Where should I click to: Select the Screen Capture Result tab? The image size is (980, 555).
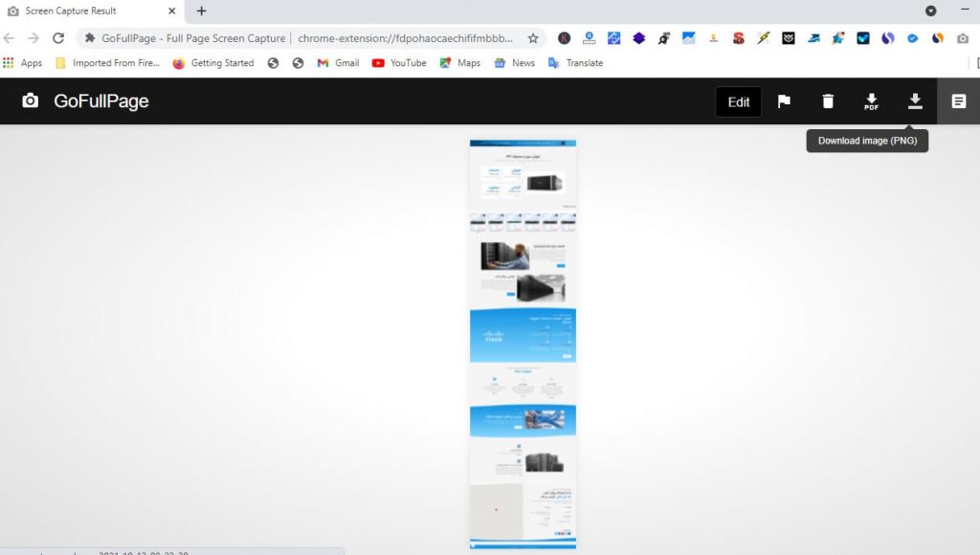71,11
